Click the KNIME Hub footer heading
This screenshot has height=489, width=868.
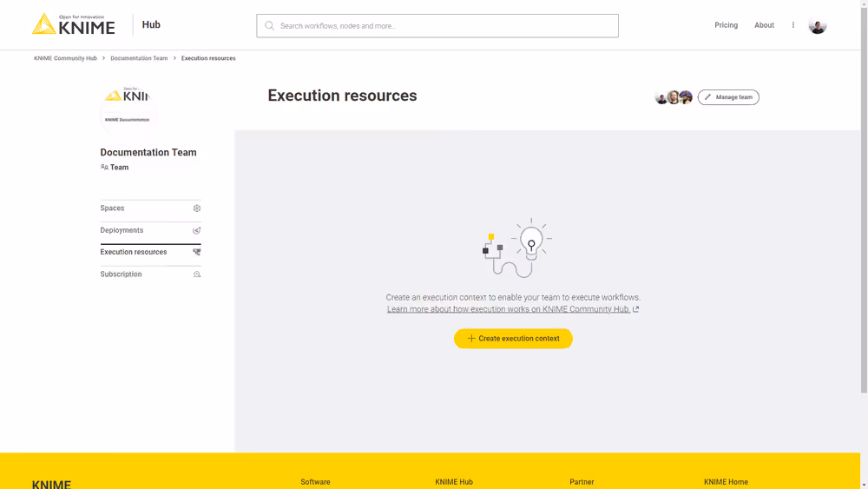point(454,482)
